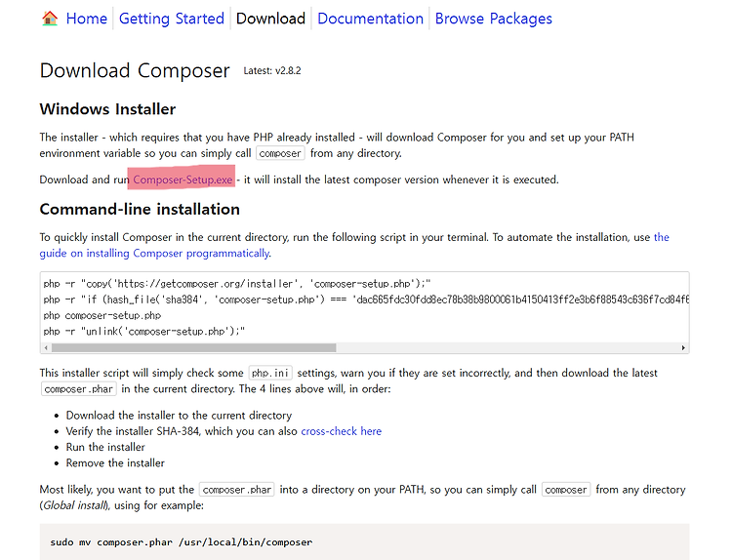Open the guide on installing Composer programmatically
Screen dimensions: 732x560
point(154,253)
